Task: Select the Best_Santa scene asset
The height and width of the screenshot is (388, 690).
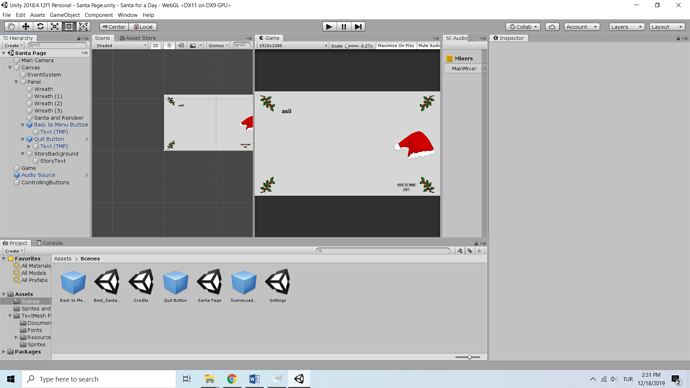Action: pyautogui.click(x=107, y=286)
